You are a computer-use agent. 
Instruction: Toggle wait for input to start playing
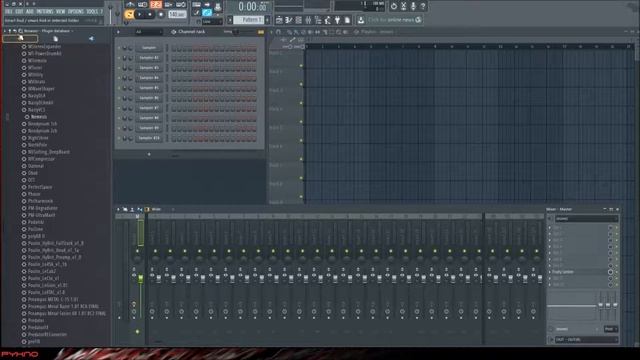point(142,4)
